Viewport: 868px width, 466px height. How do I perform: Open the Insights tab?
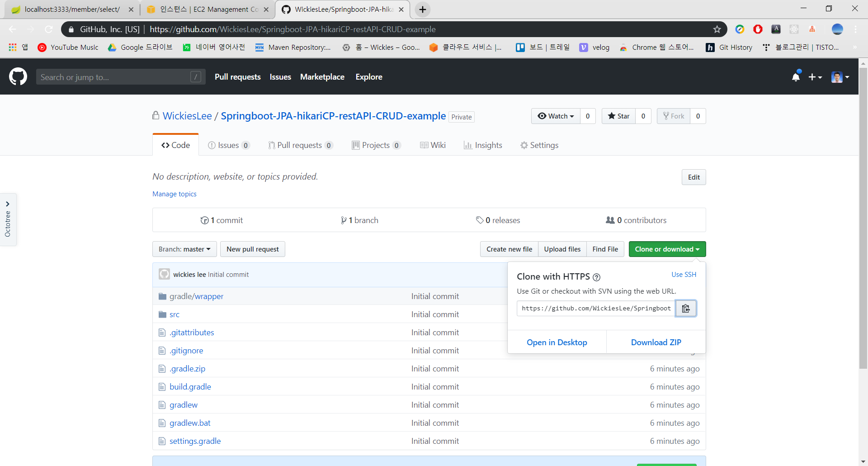pyautogui.click(x=483, y=145)
